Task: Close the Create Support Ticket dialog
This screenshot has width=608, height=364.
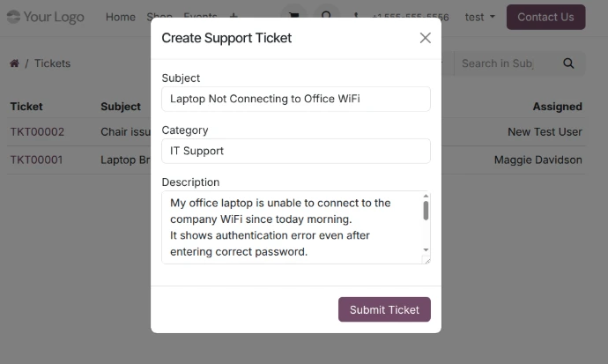Action: pyautogui.click(x=425, y=38)
